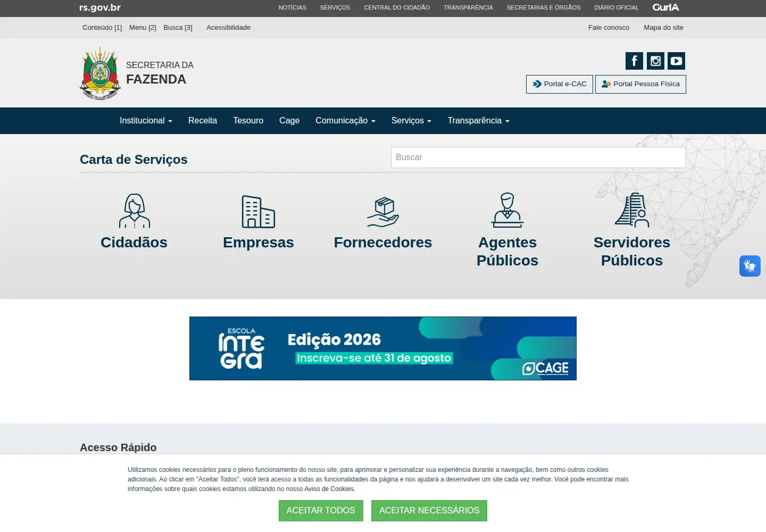Go to NOTÍCIAS in top bar

(x=293, y=7)
